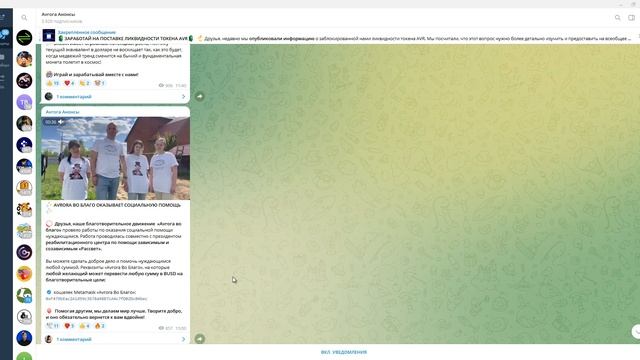The height and width of the screenshot is (360, 640).
Task: Expand comments chevron on first post
Action: point(183,97)
